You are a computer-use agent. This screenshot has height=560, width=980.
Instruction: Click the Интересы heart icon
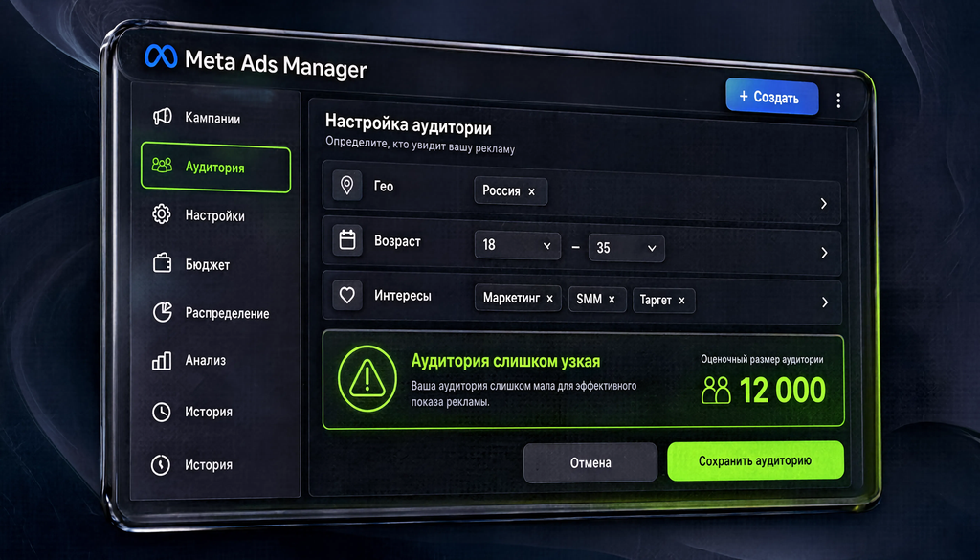pyautogui.click(x=346, y=295)
